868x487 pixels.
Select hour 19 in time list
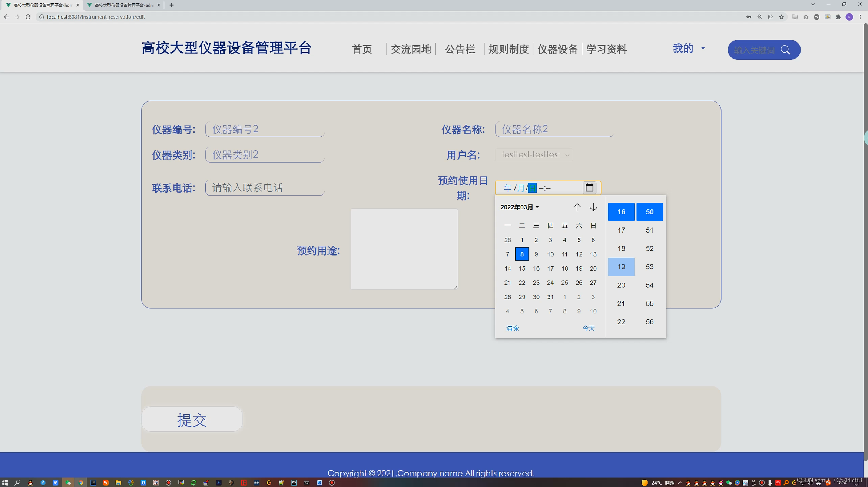621,267
